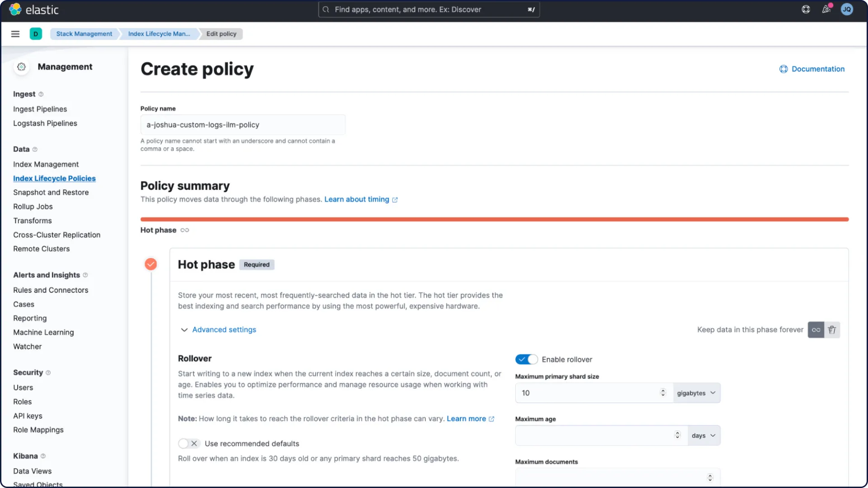This screenshot has width=868, height=488.
Task: Open Users in sidebar
Action: (23, 388)
